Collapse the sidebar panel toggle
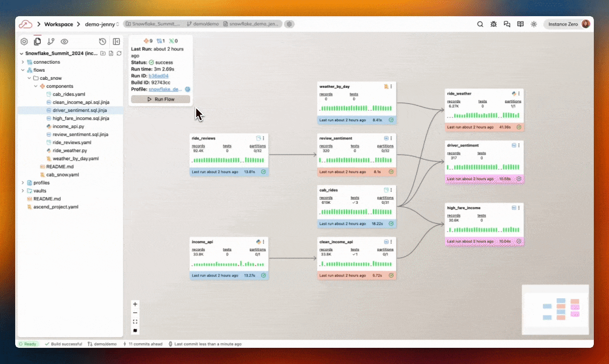The width and height of the screenshot is (609, 364). pos(116,41)
